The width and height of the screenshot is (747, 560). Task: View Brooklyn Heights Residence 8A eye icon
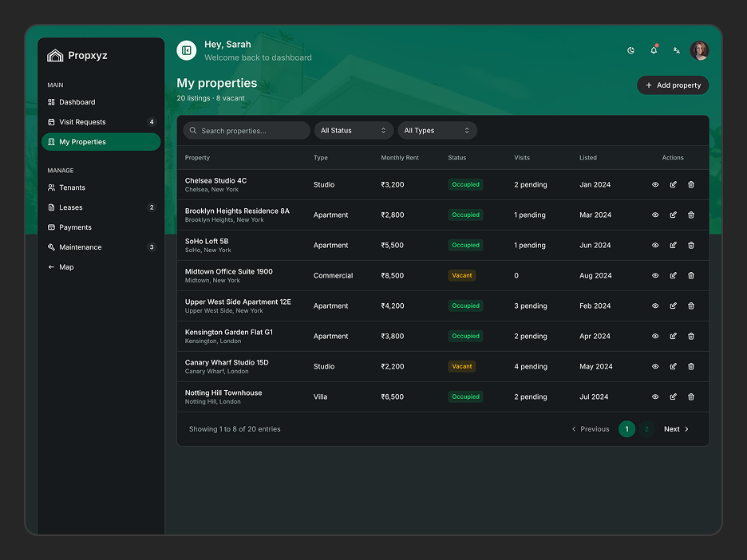[x=655, y=215]
